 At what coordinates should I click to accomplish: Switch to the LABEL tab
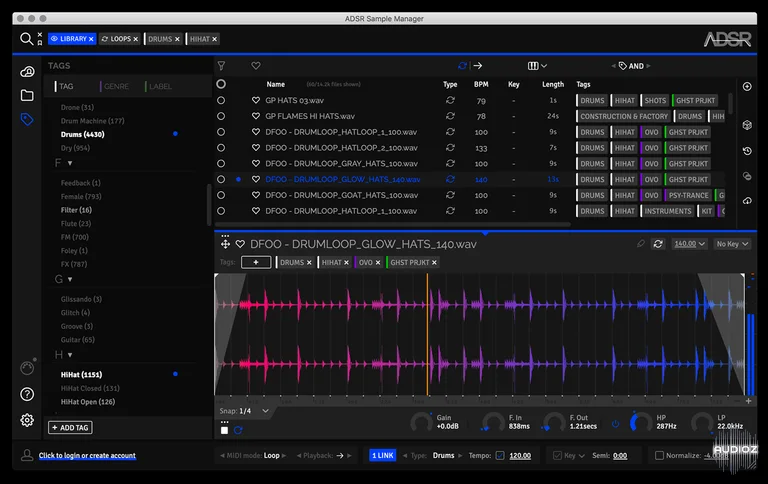point(160,86)
